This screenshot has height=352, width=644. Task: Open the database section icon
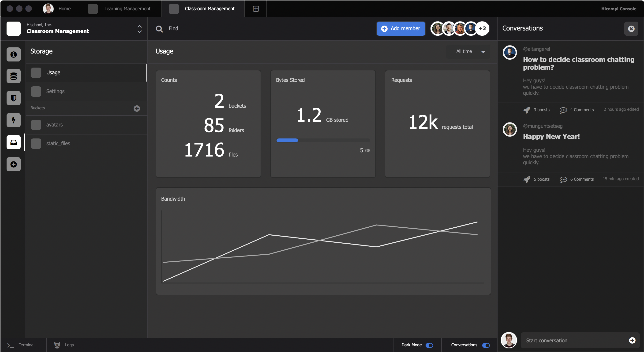coord(14,76)
